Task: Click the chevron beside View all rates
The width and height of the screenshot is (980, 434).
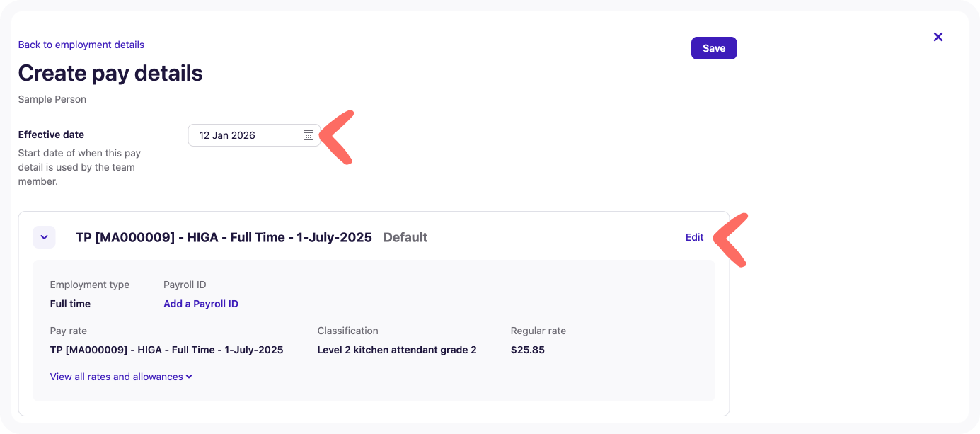Action: click(x=190, y=377)
